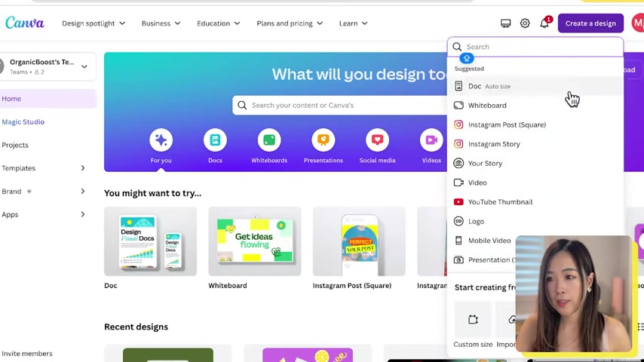Click the Create a design button
The width and height of the screenshot is (644, 362).
tap(590, 23)
